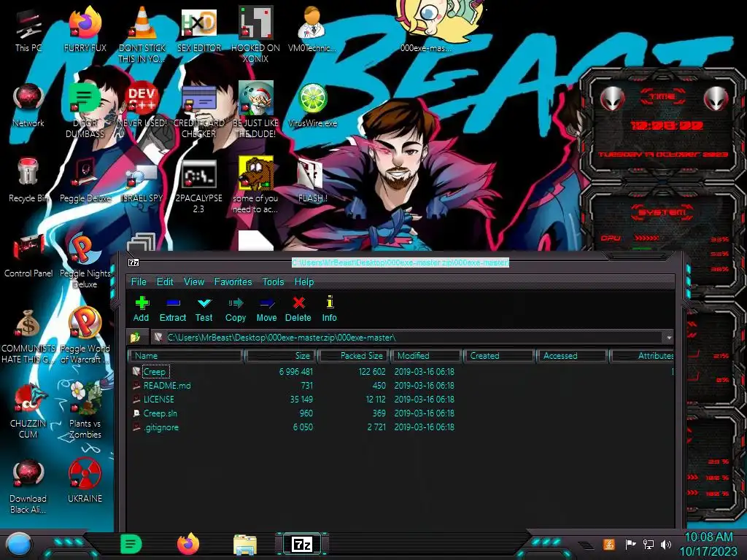Screen dimensions: 747x560
Task: Open the Tools menu
Action: click(273, 281)
